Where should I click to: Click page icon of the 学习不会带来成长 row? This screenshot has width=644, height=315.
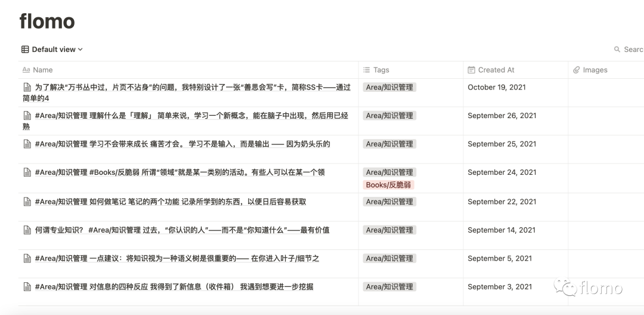27,144
